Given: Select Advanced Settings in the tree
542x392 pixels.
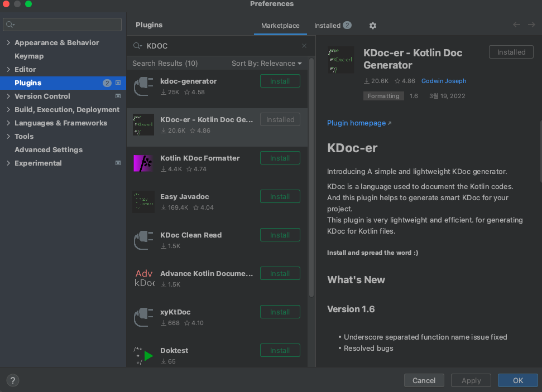Looking at the screenshot, I should (x=49, y=149).
